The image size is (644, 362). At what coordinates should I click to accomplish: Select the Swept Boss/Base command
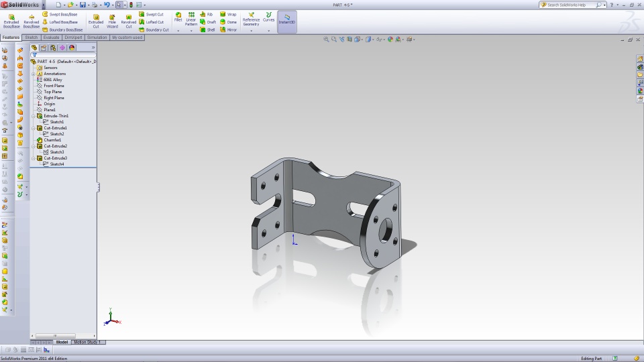(60, 14)
